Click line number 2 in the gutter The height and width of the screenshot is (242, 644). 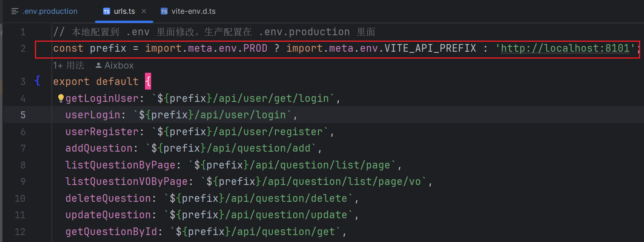[x=23, y=49]
